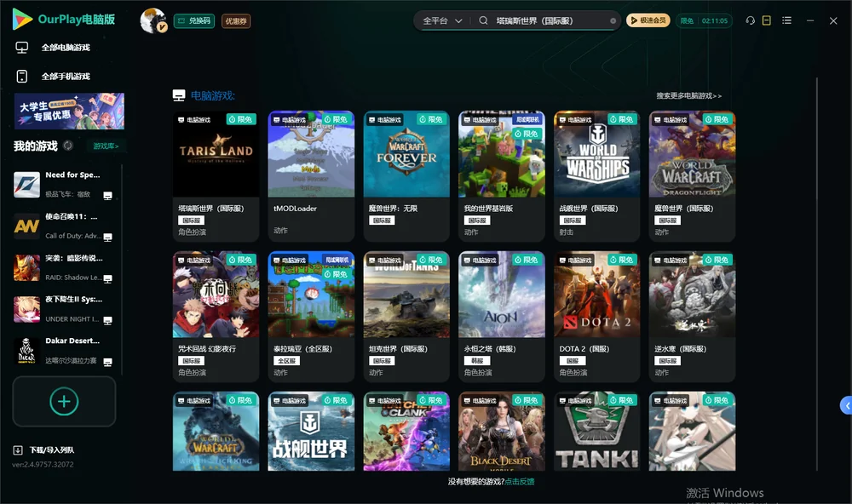Click 国际服 tag under 战舰世界 card
Image resolution: width=852 pixels, height=504 pixels.
coord(573,220)
